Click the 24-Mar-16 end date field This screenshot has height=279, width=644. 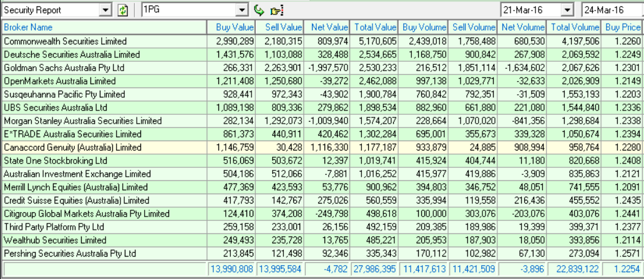click(x=613, y=10)
